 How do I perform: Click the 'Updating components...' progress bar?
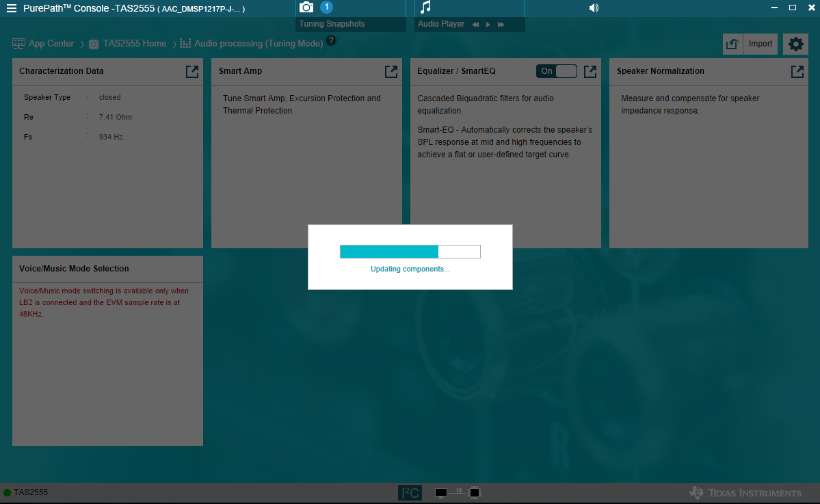[410, 252]
